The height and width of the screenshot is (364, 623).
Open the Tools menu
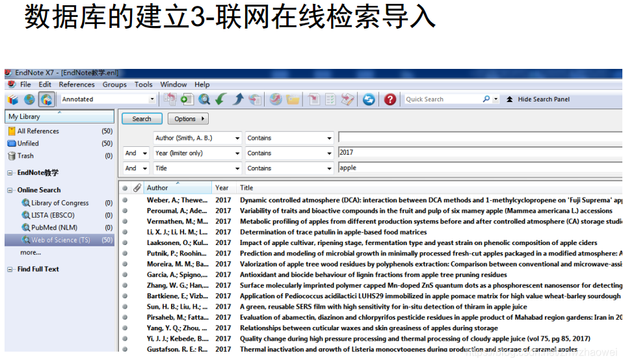pos(144,84)
